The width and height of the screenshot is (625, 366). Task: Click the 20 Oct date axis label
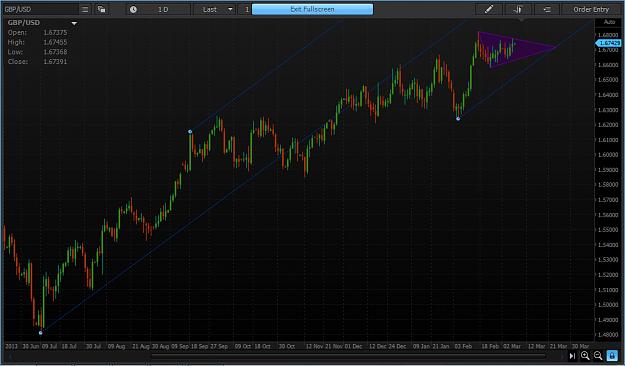pos(287,346)
